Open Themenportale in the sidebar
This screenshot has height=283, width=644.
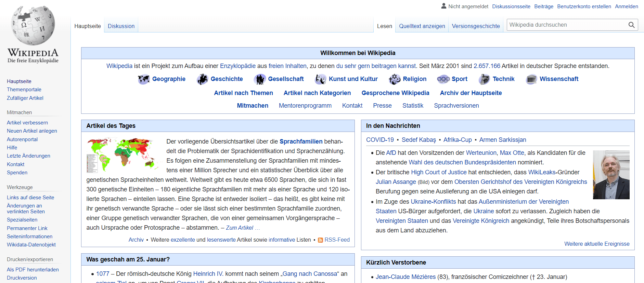pos(24,90)
